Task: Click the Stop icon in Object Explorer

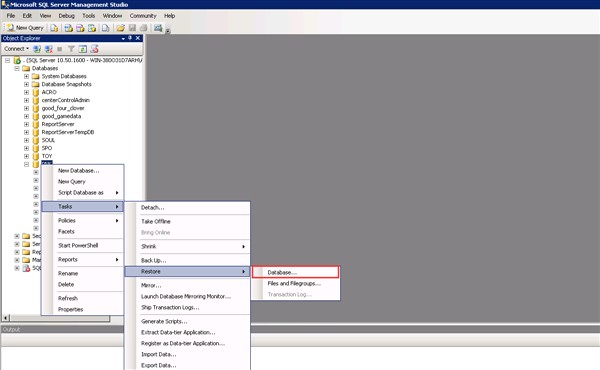Action: (60, 49)
